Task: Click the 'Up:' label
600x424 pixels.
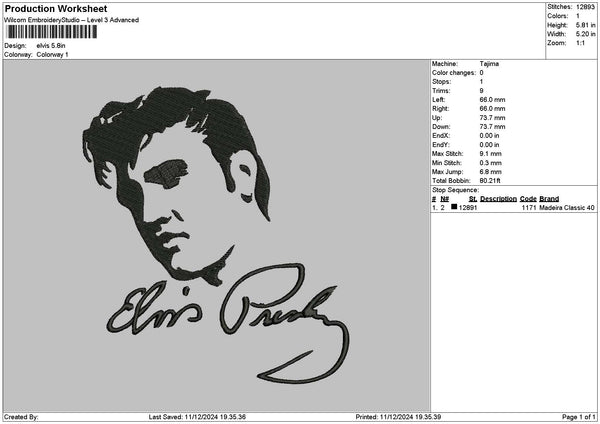Action: click(437, 118)
